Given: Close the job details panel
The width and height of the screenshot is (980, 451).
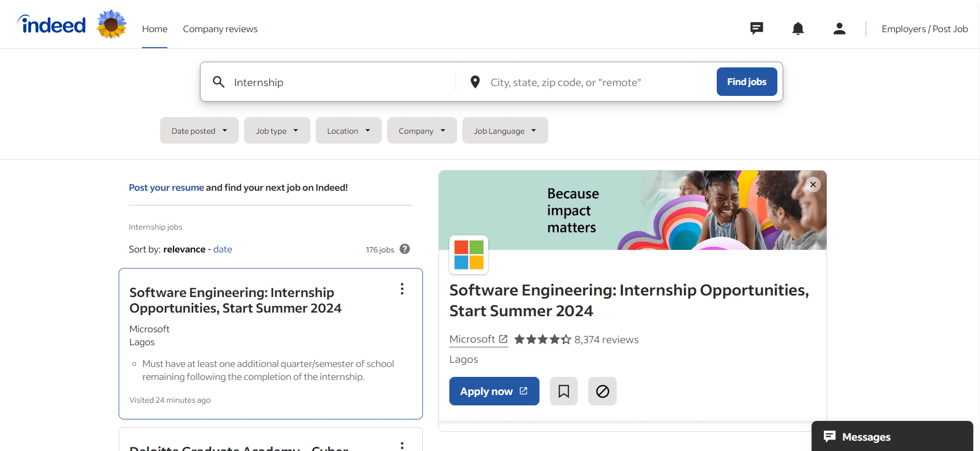Looking at the screenshot, I should [x=813, y=185].
